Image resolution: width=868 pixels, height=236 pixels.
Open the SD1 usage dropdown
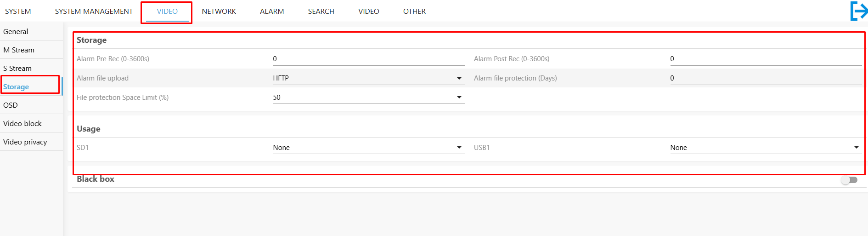coord(369,148)
